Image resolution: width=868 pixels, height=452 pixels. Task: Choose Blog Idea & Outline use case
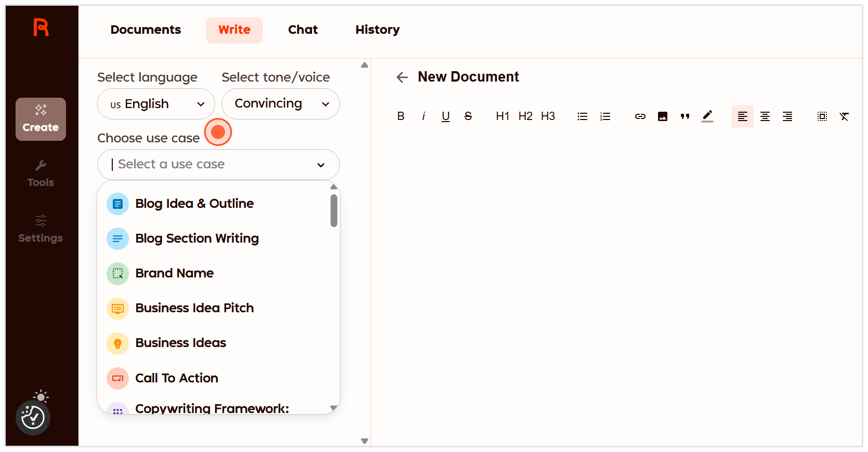[x=194, y=204]
